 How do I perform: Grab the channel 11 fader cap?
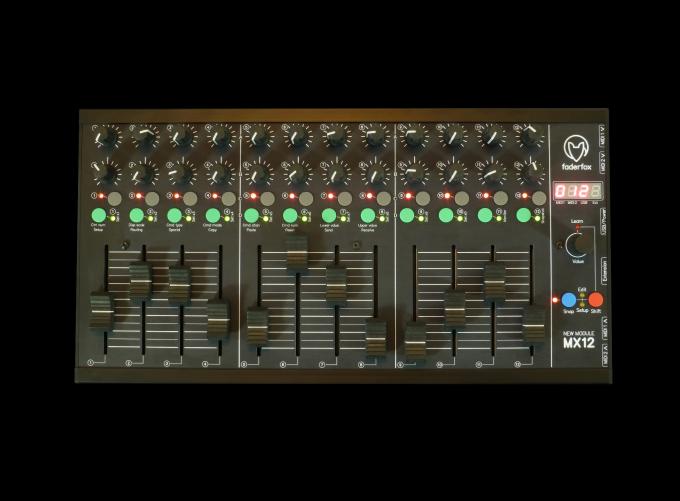click(x=494, y=282)
